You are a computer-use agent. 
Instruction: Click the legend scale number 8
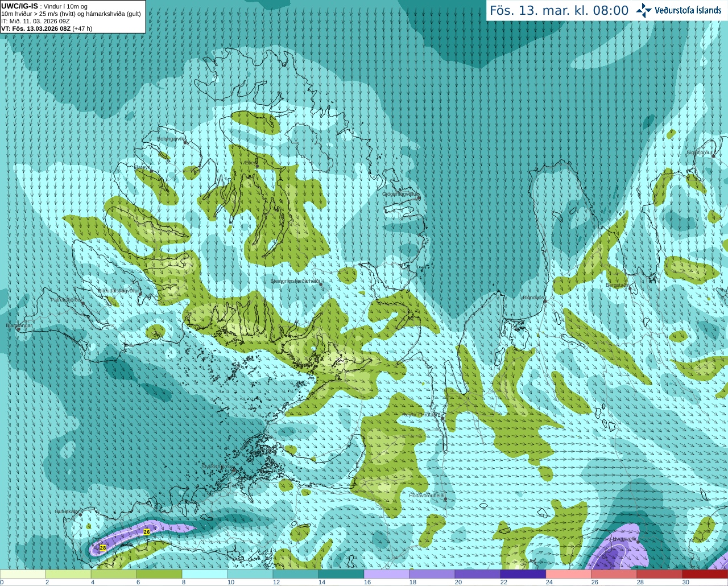184,582
